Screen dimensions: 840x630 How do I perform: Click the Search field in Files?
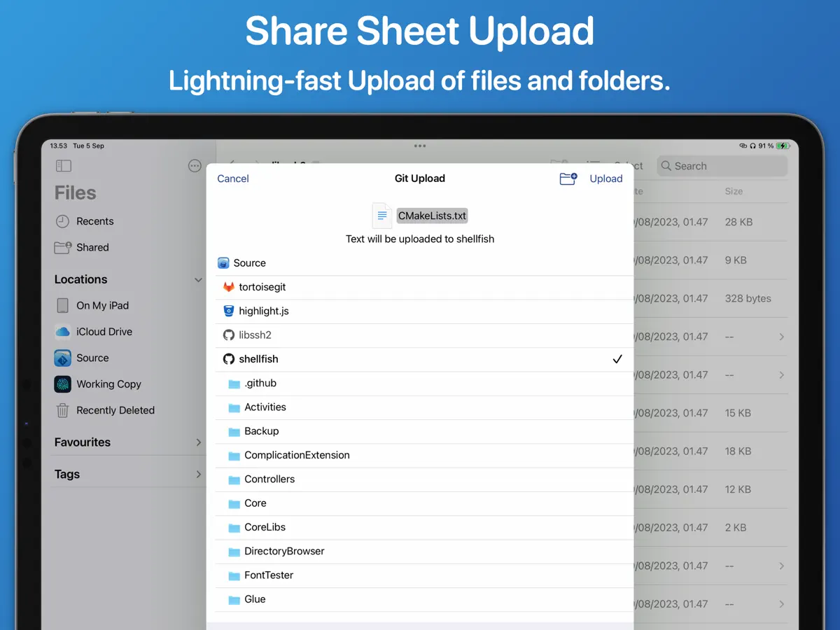point(722,166)
